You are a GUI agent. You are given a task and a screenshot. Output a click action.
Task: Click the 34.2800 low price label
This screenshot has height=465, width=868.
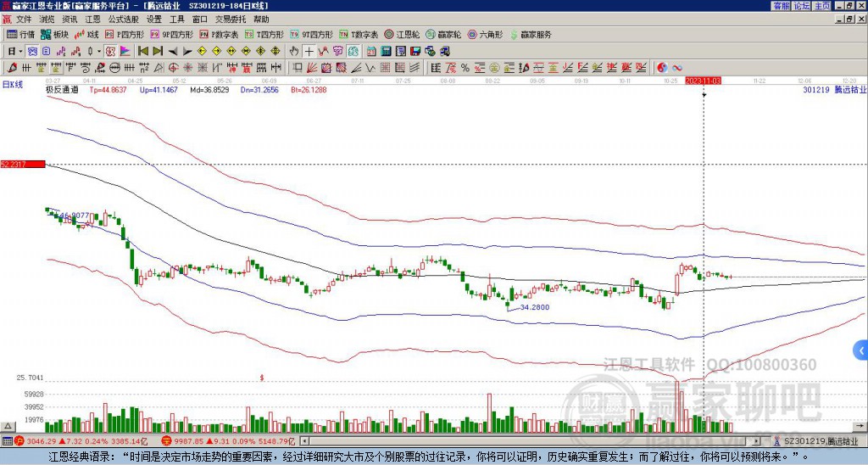(535, 306)
